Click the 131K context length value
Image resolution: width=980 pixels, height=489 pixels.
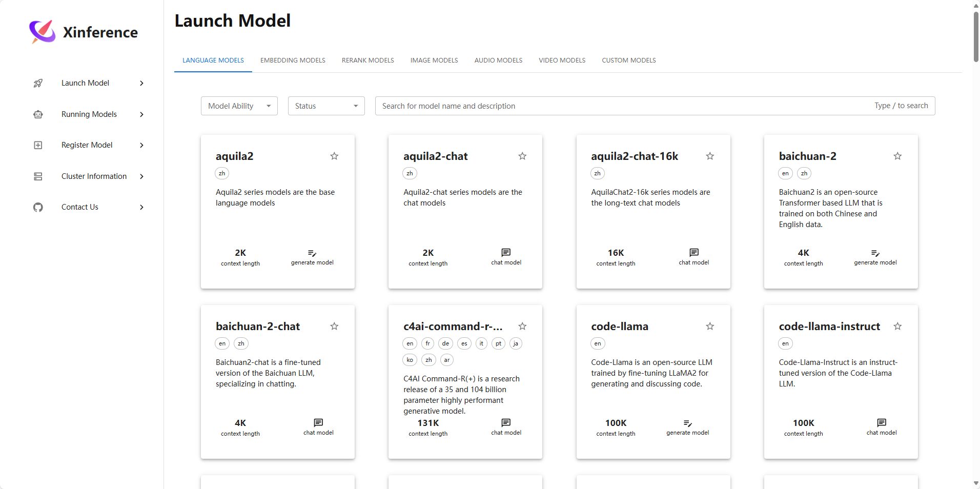(x=428, y=423)
